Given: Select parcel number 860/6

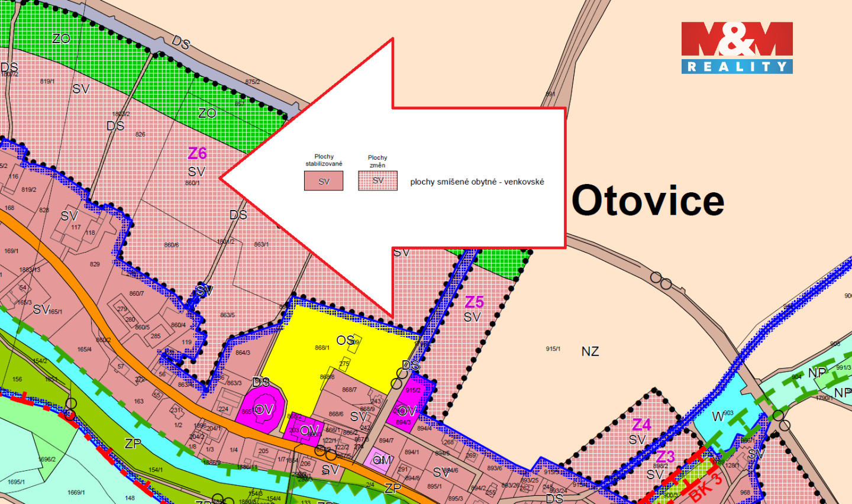Looking at the screenshot, I should [172, 245].
